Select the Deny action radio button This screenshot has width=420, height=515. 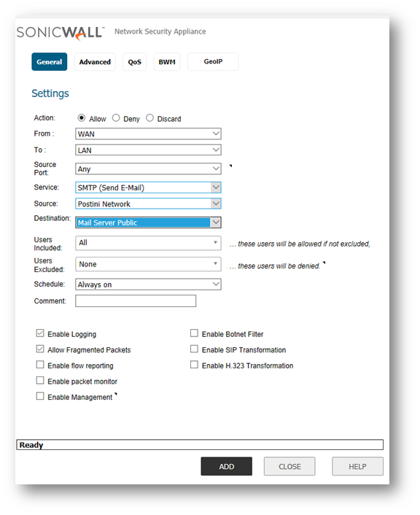click(x=116, y=118)
